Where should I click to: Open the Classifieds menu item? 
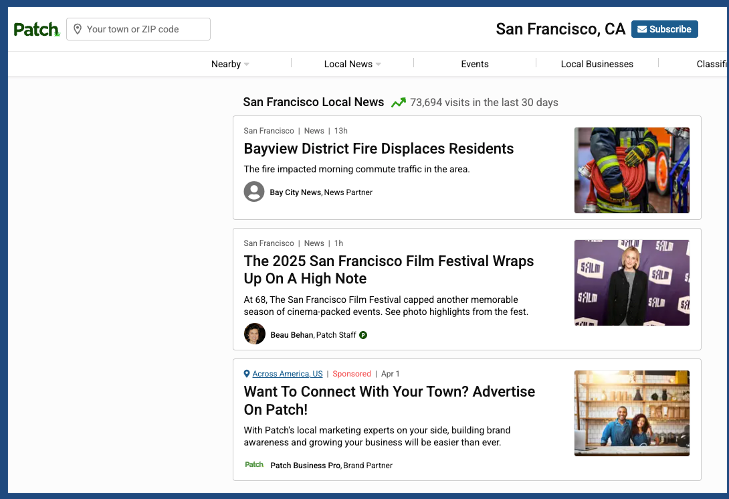coord(711,64)
